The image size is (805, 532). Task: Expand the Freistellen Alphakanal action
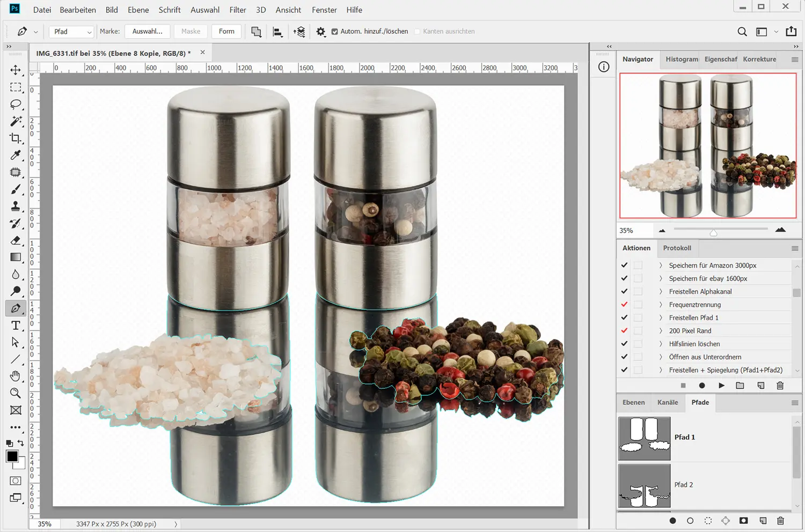[661, 292]
